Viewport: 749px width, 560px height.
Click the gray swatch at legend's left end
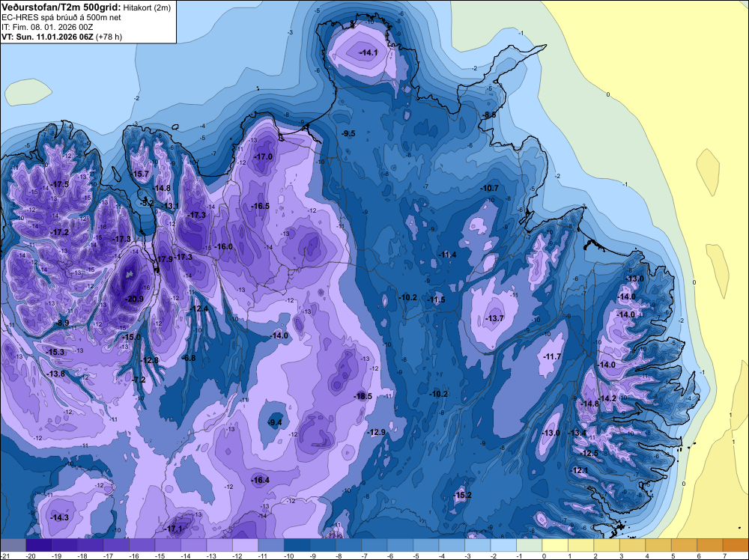pyautogui.click(x=13, y=545)
